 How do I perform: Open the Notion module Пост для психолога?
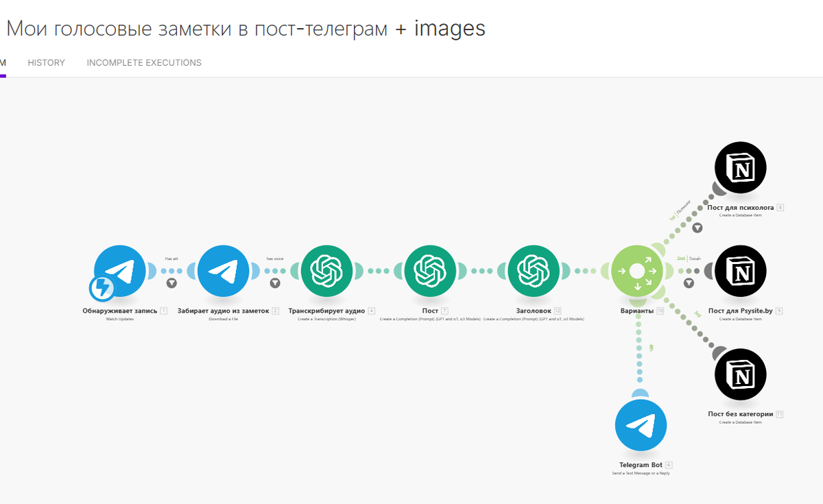click(x=741, y=167)
